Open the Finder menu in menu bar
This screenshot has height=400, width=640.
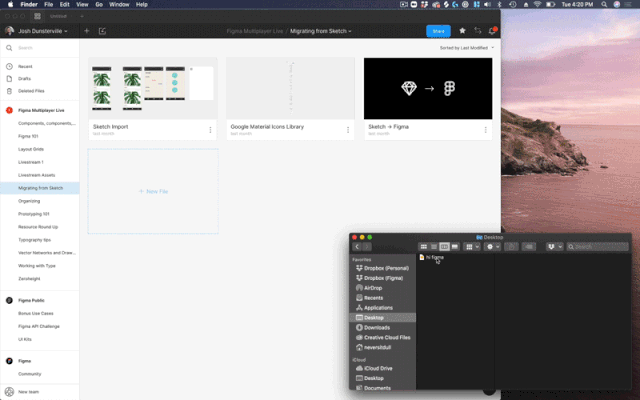[x=29, y=4]
